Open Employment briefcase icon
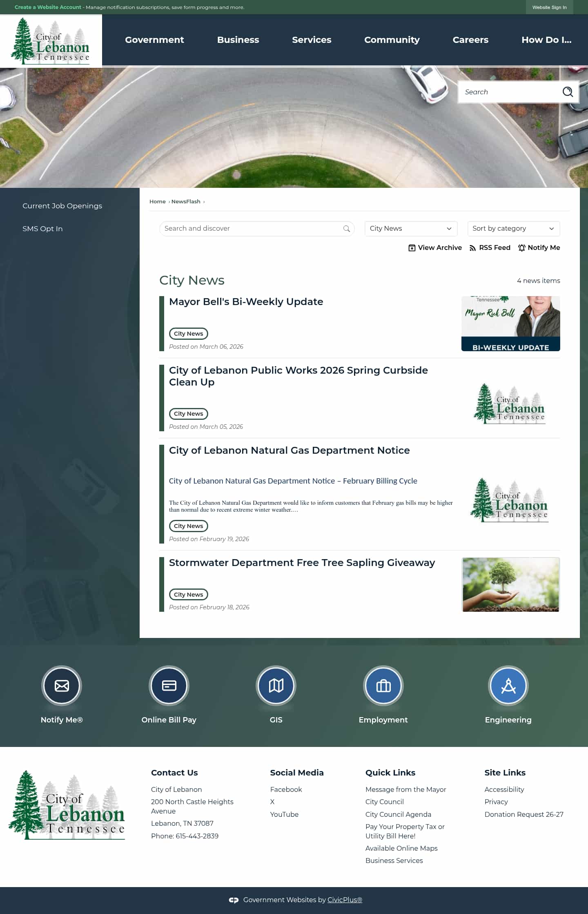This screenshot has height=914, width=588. coord(383,686)
